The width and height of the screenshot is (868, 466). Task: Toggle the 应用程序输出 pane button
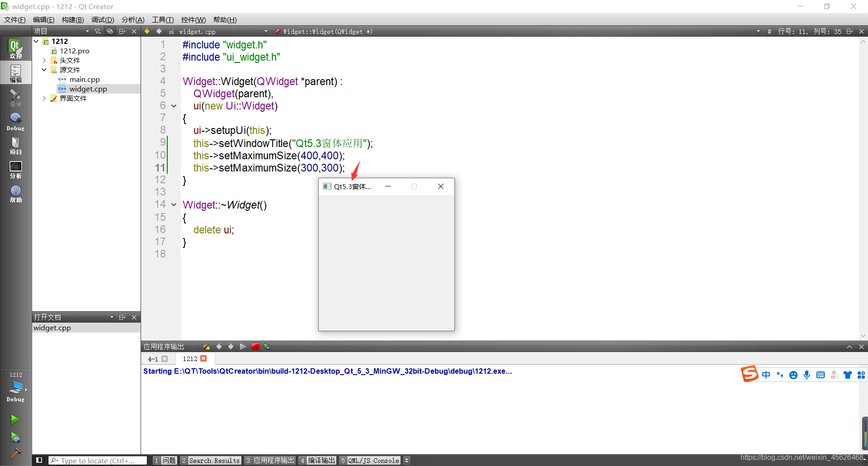(x=270, y=460)
